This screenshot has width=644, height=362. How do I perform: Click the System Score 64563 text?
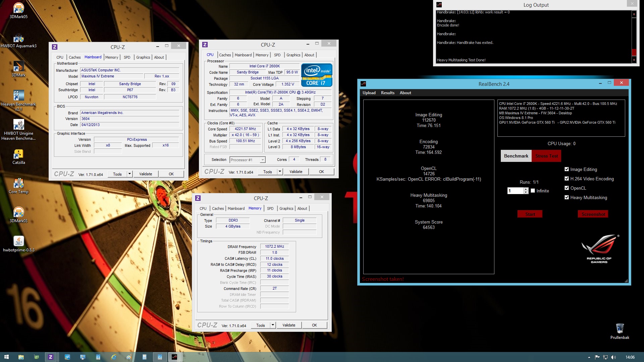point(429,225)
